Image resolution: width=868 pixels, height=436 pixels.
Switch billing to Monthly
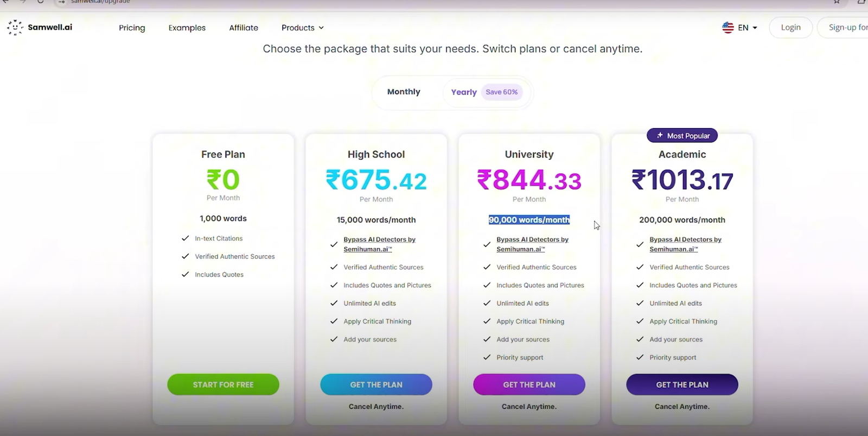point(404,92)
